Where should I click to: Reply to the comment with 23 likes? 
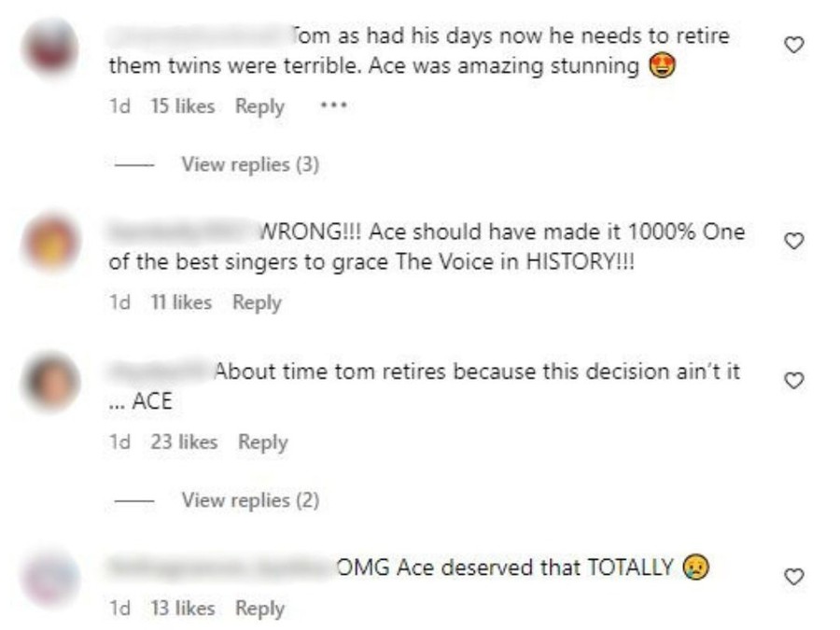[262, 442]
